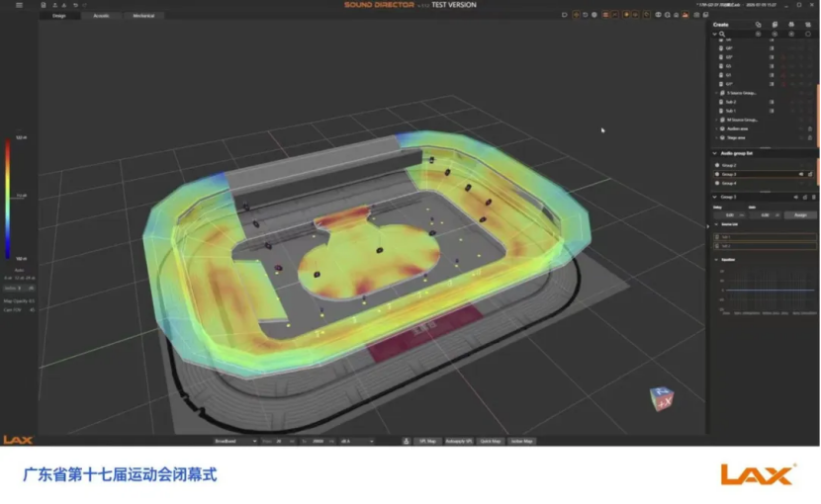Toggle lock icon in Group 3 details header
Viewport: 821px width, 504px height.
pos(805,197)
